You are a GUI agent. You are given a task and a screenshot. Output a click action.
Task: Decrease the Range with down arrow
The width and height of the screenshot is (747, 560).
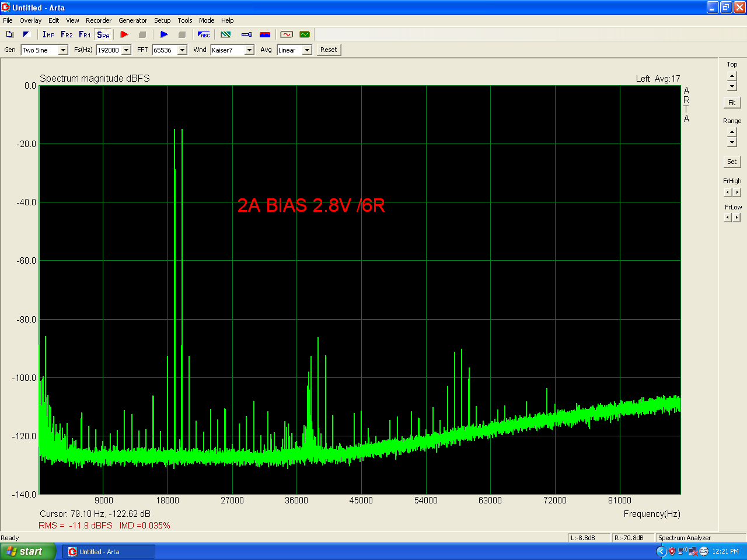[x=732, y=142]
